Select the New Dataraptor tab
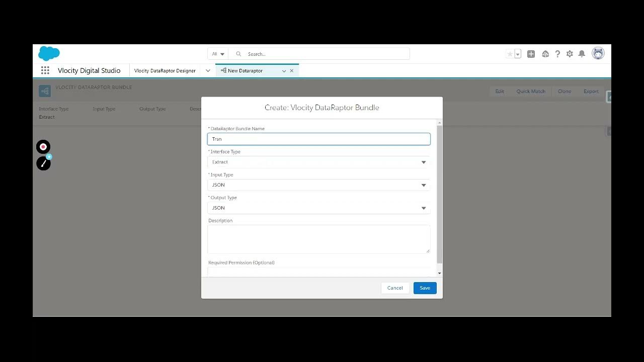 245,71
